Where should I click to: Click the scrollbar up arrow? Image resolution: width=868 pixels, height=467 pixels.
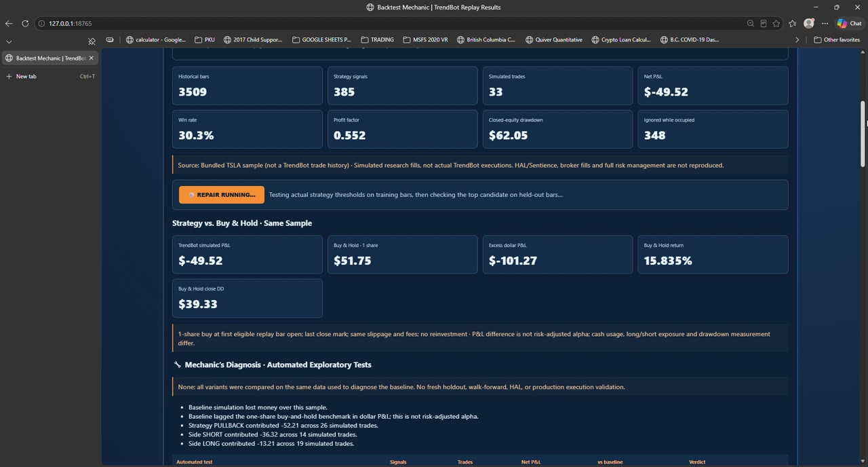[x=863, y=52]
